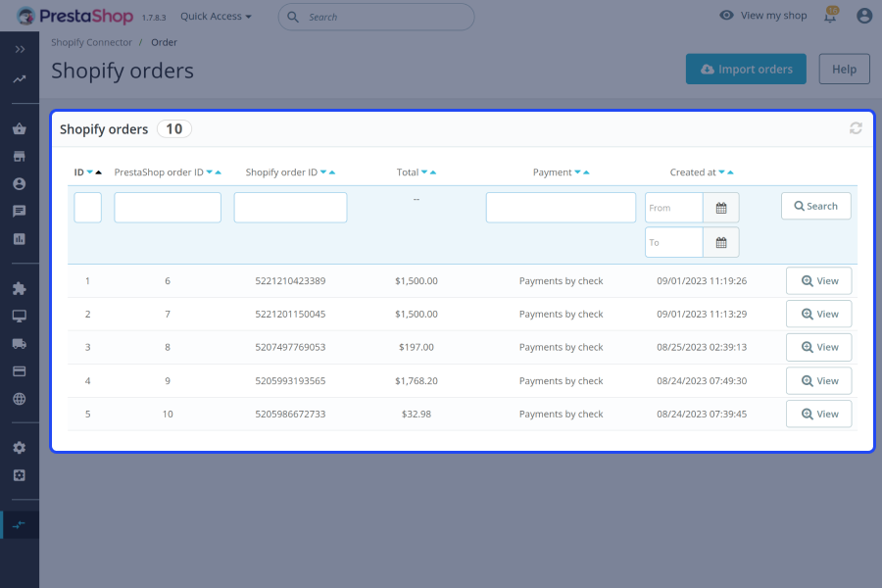Open Advanced Parameters gear-box icon
This screenshot has height=588, width=882.
[x=20, y=475]
